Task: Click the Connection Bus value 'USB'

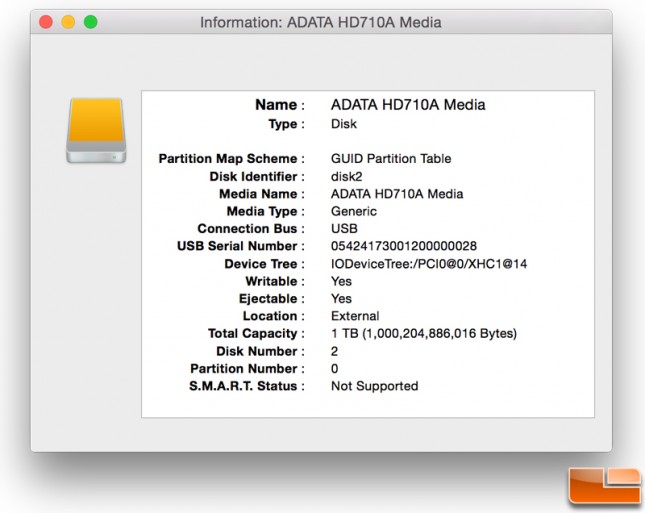Action: pyautogui.click(x=344, y=228)
